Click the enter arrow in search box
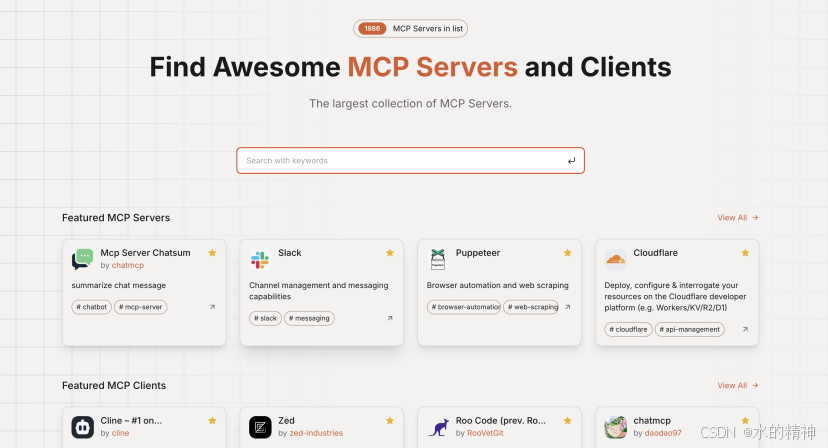Image resolution: width=828 pixels, height=448 pixels. coord(571,161)
